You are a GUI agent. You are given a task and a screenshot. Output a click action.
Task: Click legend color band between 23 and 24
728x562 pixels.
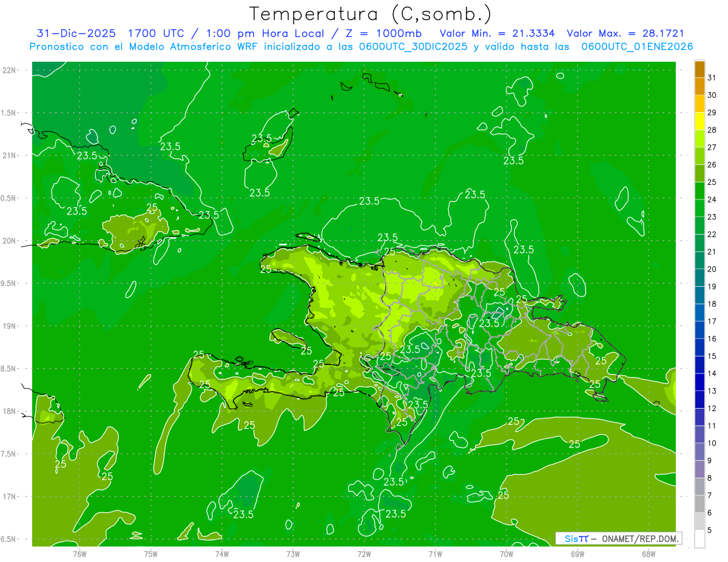(699, 208)
